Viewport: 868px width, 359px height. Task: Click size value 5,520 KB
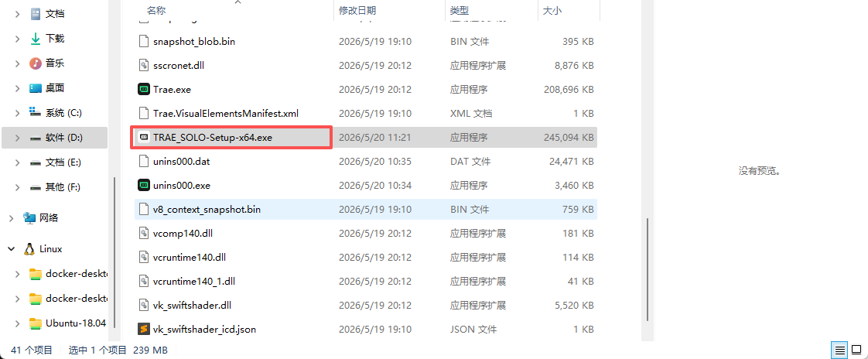[574, 306]
